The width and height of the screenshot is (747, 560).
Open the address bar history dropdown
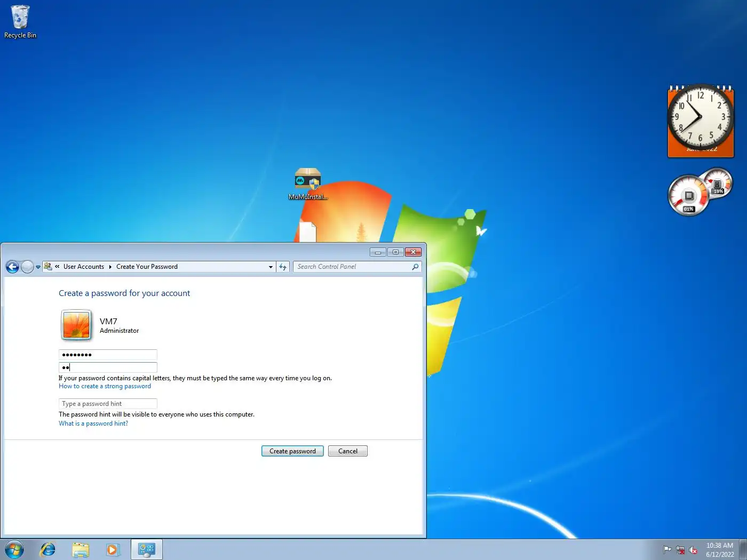coord(271,267)
